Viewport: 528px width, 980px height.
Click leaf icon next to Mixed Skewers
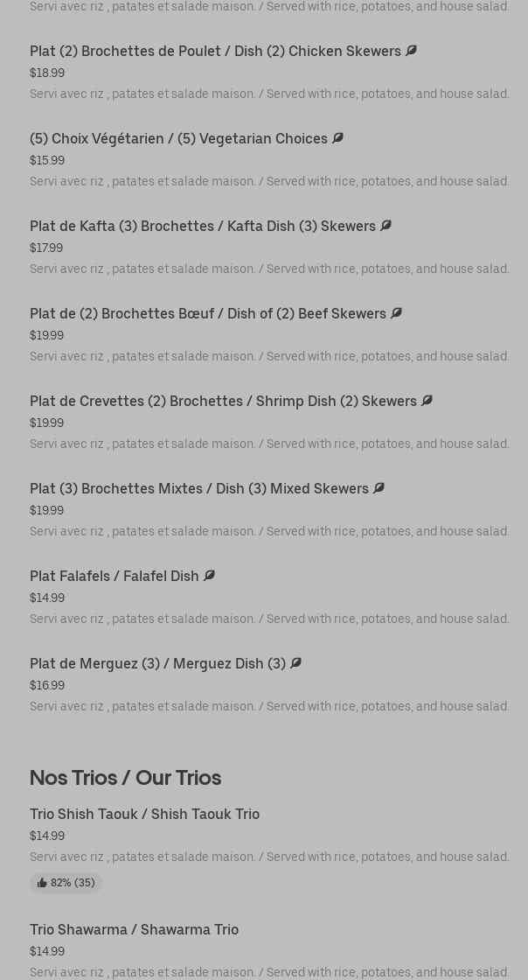point(379,488)
